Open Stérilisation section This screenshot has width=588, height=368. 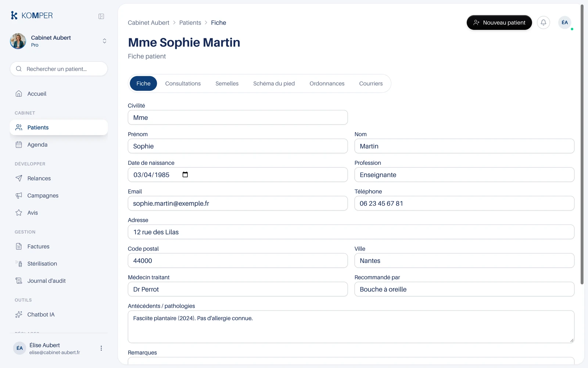pyautogui.click(x=59, y=263)
